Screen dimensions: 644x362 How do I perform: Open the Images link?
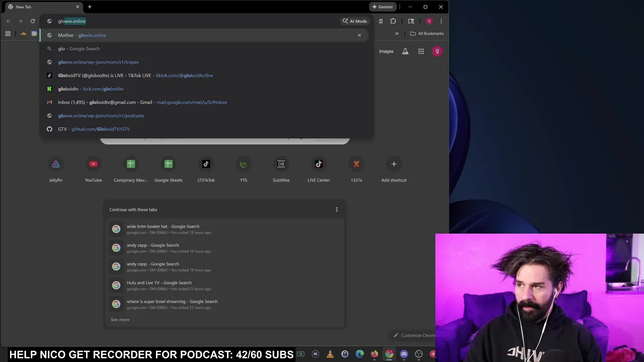click(x=386, y=51)
